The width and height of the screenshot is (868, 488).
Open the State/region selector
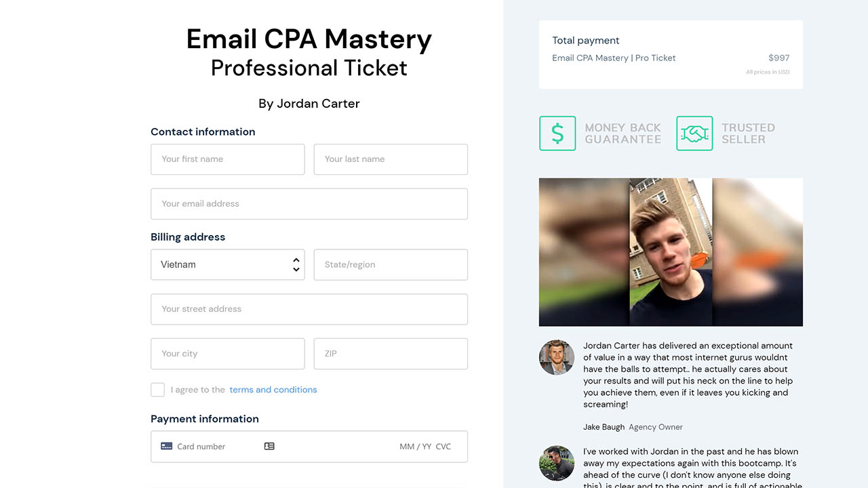(x=390, y=264)
